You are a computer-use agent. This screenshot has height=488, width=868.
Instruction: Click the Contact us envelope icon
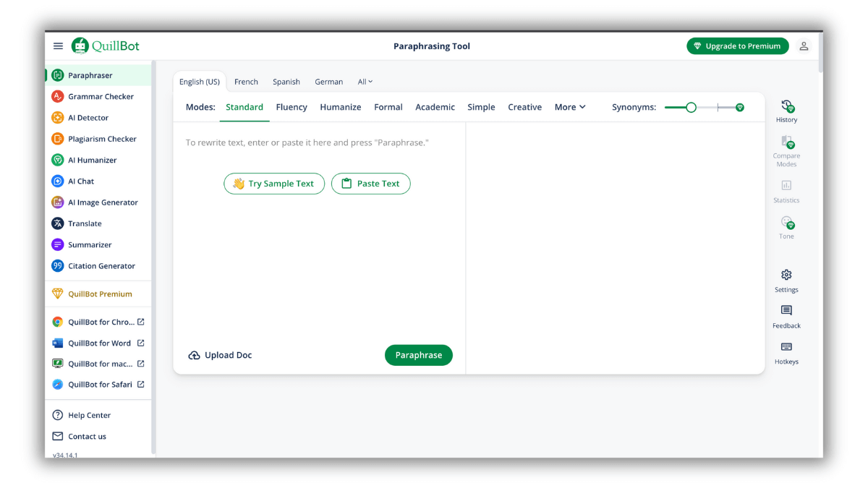coord(58,436)
